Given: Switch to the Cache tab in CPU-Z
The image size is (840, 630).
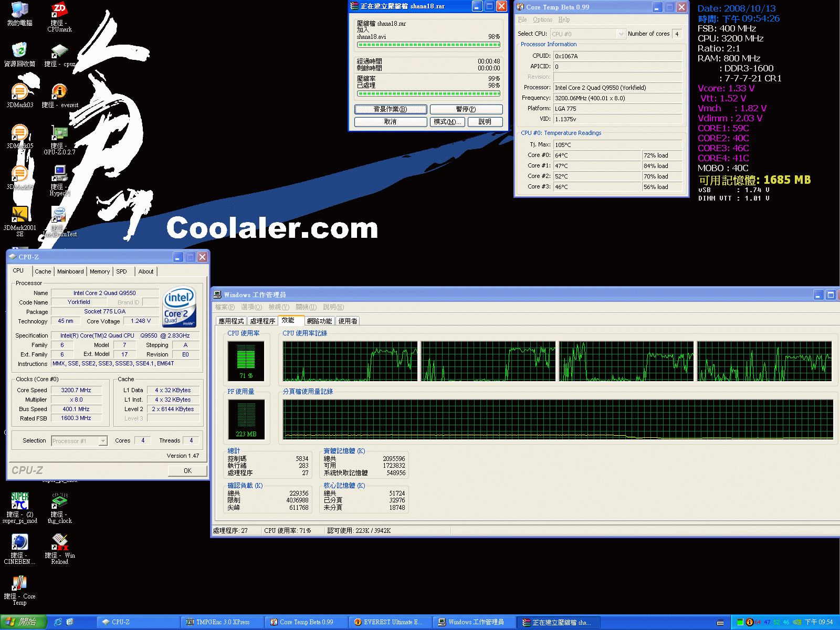Looking at the screenshot, I should (x=43, y=271).
